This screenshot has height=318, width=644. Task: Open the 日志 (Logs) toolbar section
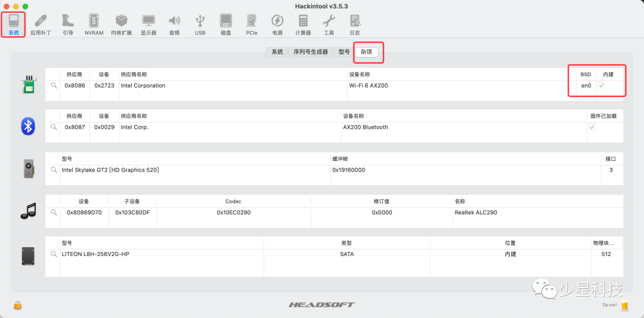[x=355, y=24]
